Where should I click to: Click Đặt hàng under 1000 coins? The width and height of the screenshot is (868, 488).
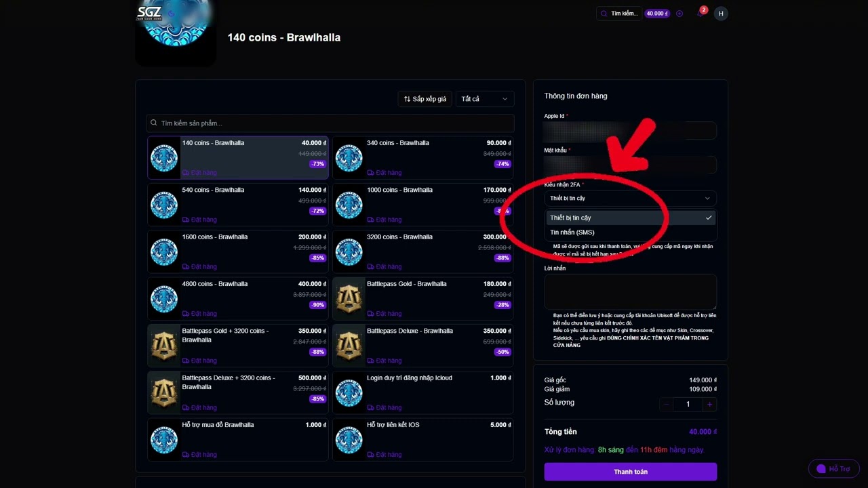(x=384, y=220)
